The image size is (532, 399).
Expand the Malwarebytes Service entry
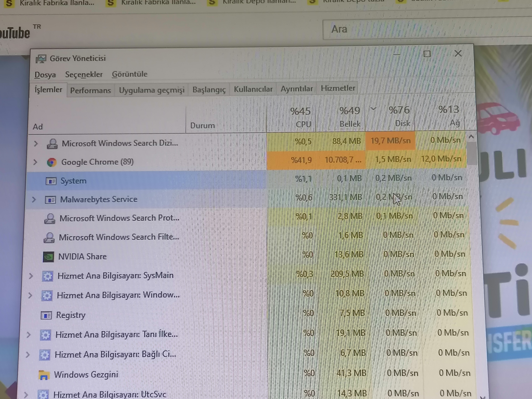(34, 200)
